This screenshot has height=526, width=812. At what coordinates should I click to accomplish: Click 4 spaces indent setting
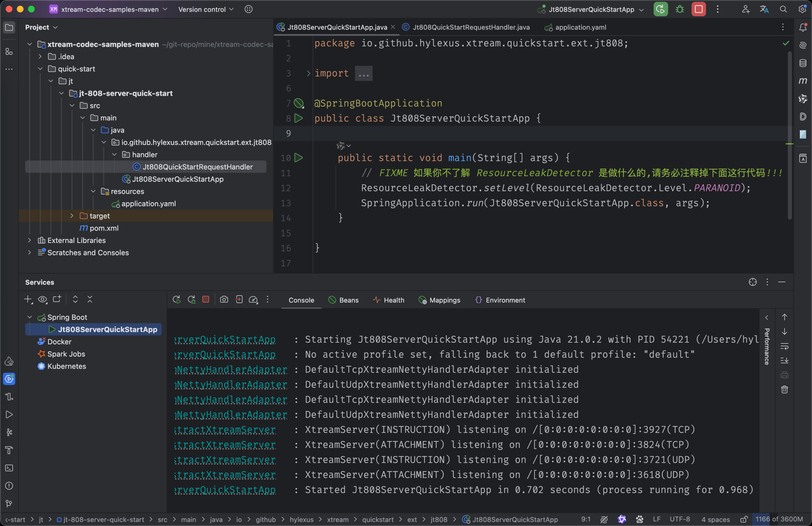point(715,519)
